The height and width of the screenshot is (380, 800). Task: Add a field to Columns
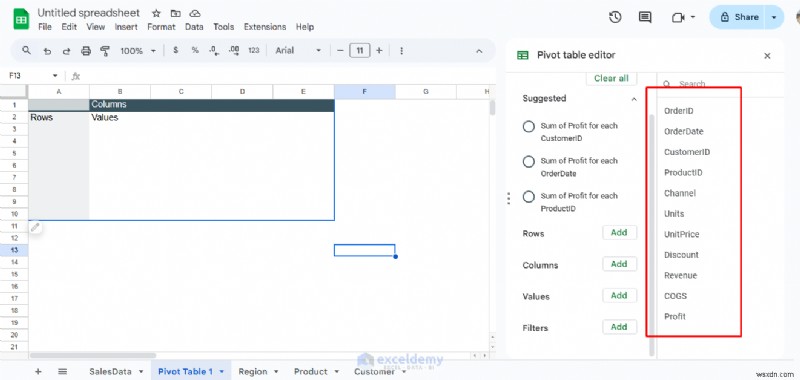pos(619,264)
